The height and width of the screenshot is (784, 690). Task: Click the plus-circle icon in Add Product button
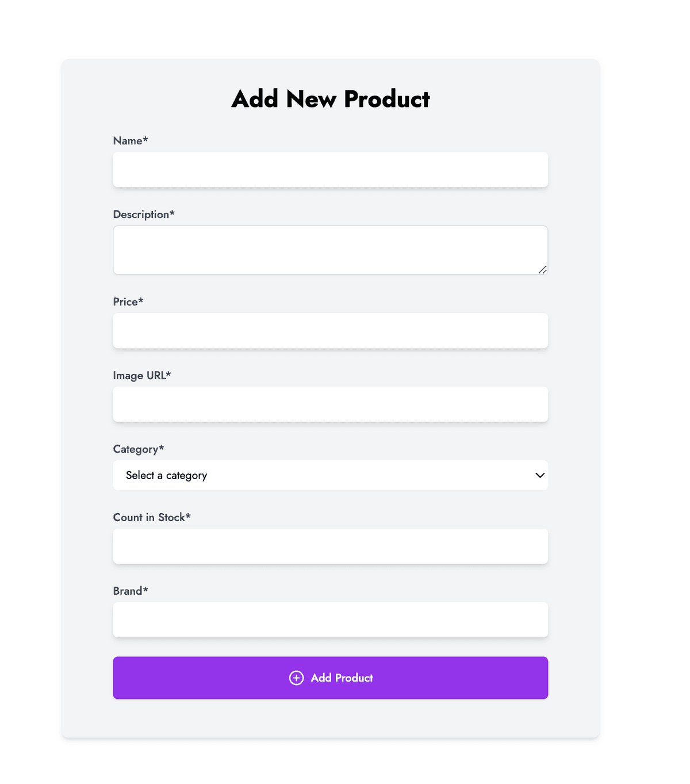pyautogui.click(x=296, y=678)
